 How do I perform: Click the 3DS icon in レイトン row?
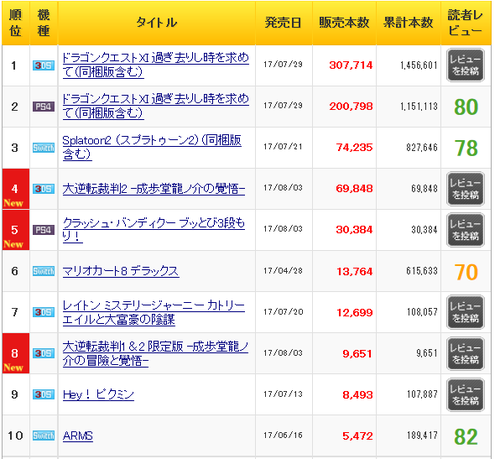coord(44,312)
